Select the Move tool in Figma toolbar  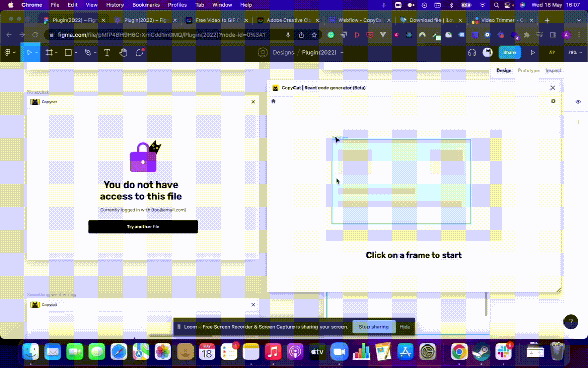pyautogui.click(x=29, y=53)
